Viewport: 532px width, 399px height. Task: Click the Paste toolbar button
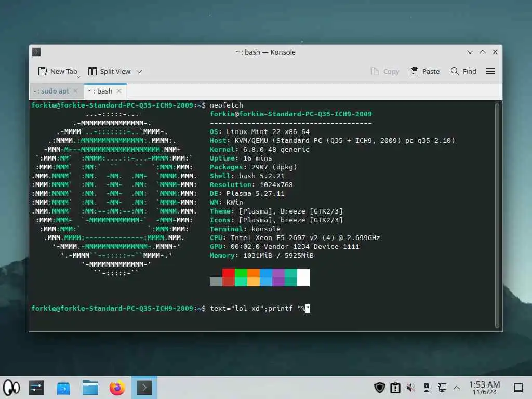pyautogui.click(x=425, y=71)
